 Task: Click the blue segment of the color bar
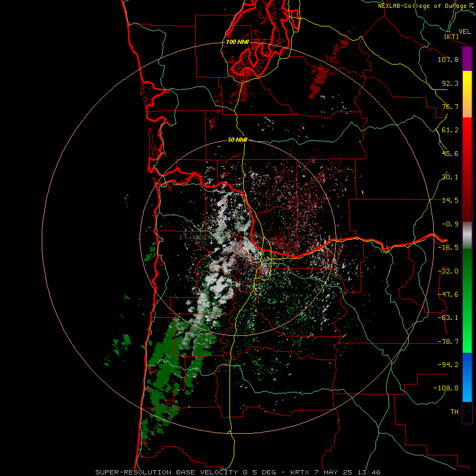pos(467,377)
